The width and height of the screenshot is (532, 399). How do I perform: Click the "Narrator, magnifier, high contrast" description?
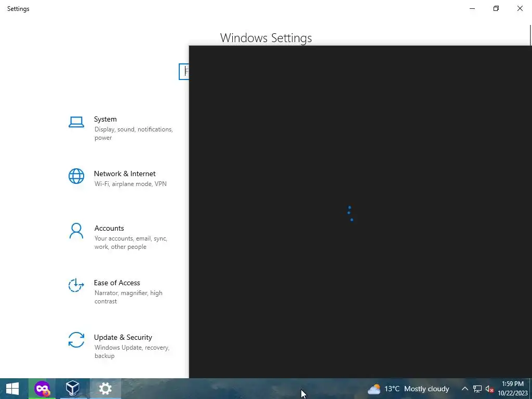tap(128, 297)
